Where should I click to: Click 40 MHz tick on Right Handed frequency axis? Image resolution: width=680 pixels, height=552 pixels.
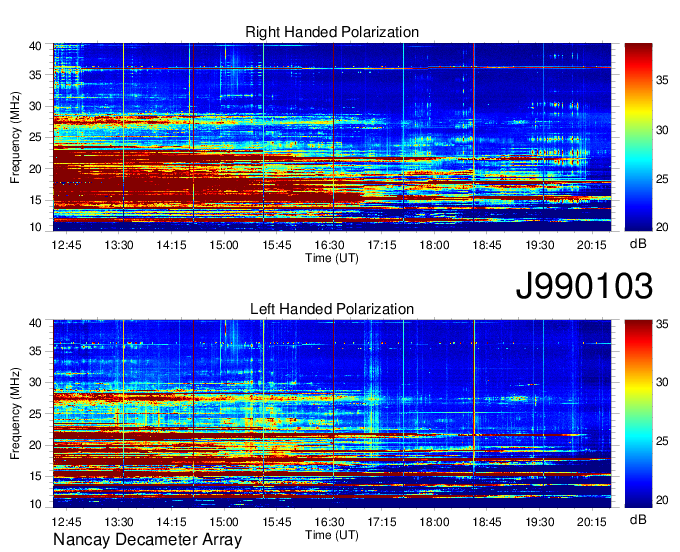pyautogui.click(x=36, y=46)
